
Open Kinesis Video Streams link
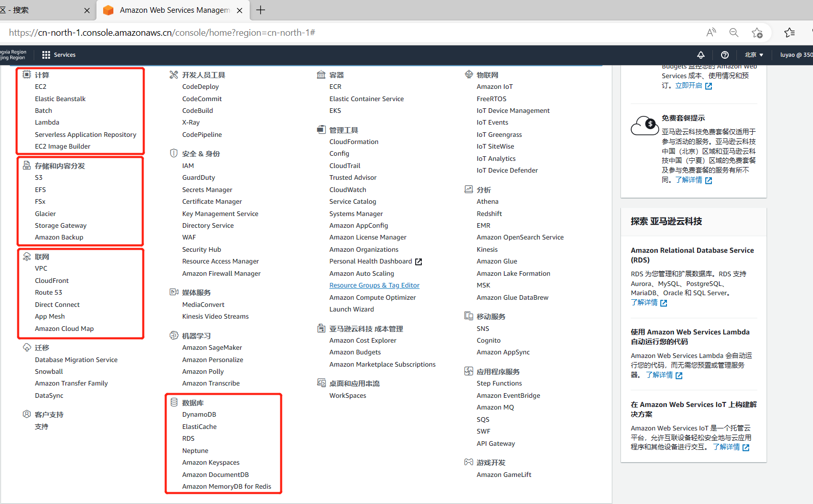216,317
